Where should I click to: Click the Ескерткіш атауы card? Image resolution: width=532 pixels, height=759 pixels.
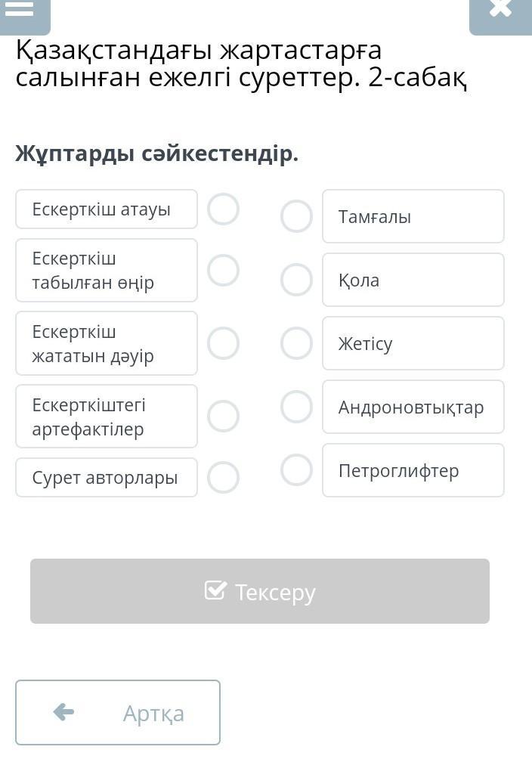(107, 209)
